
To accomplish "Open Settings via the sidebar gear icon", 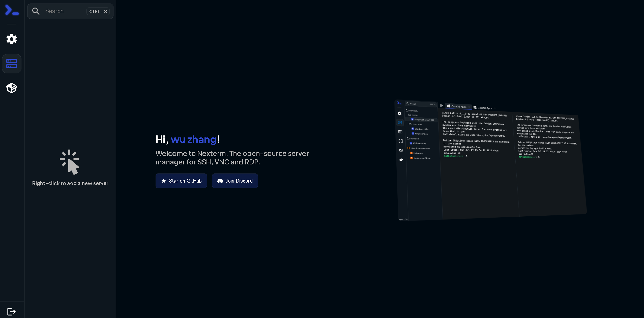I will (12, 39).
